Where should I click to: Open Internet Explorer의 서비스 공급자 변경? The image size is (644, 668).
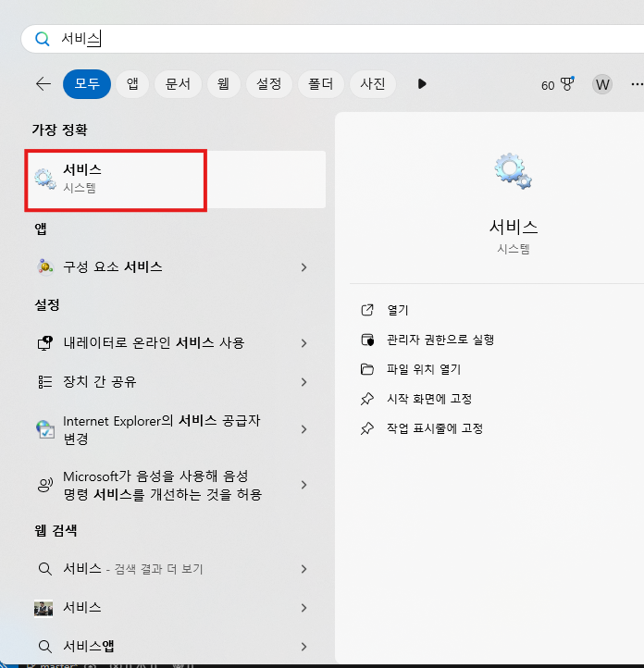172,429
